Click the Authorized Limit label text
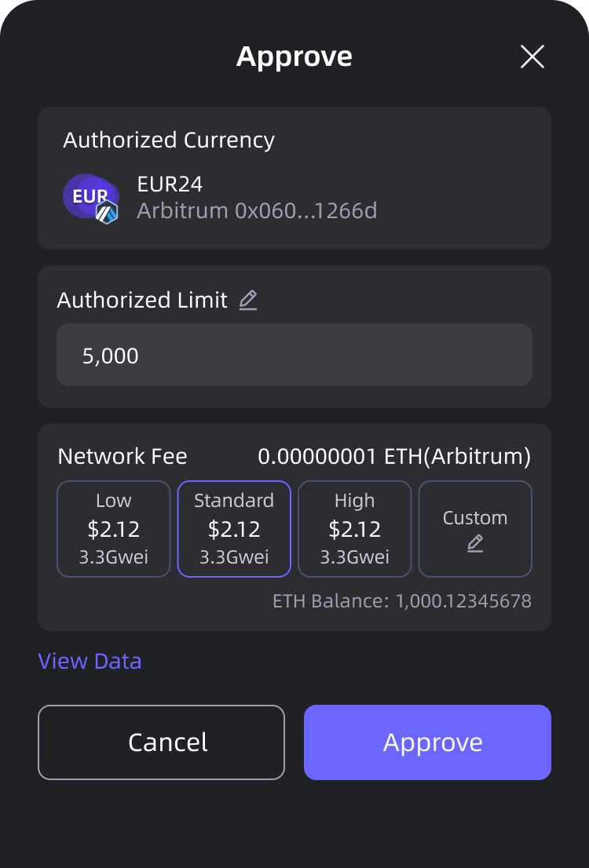The height and width of the screenshot is (868, 589). pos(142,300)
